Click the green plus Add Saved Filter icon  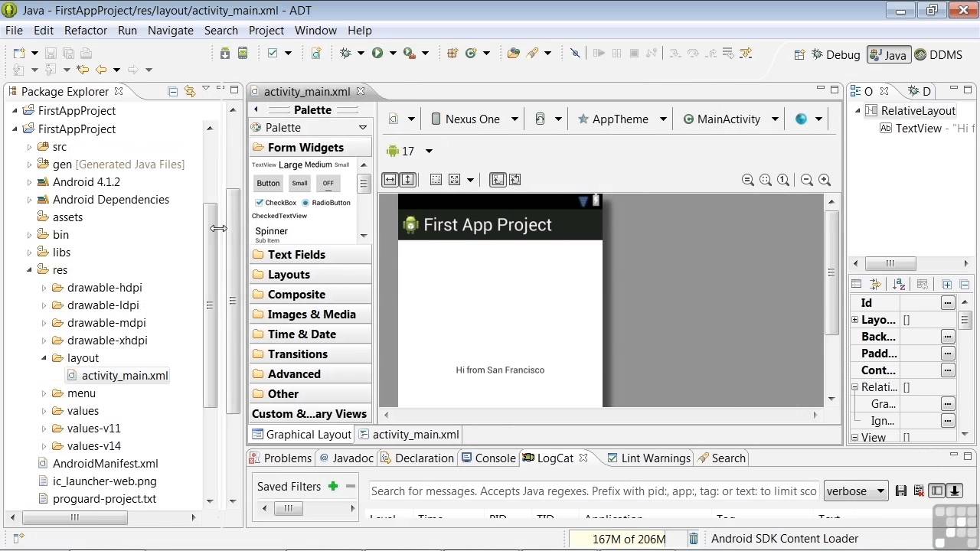pyautogui.click(x=333, y=486)
